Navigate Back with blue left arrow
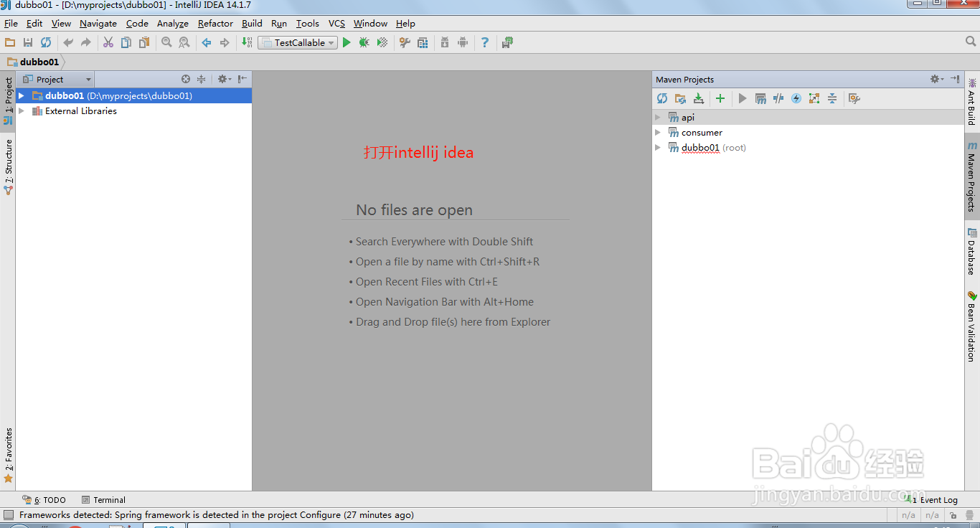The image size is (980, 528). point(207,42)
